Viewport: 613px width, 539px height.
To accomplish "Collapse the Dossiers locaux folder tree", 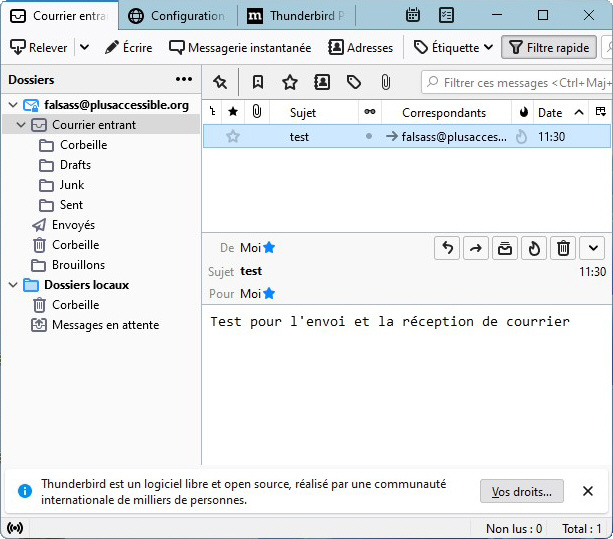I will 13,285.
